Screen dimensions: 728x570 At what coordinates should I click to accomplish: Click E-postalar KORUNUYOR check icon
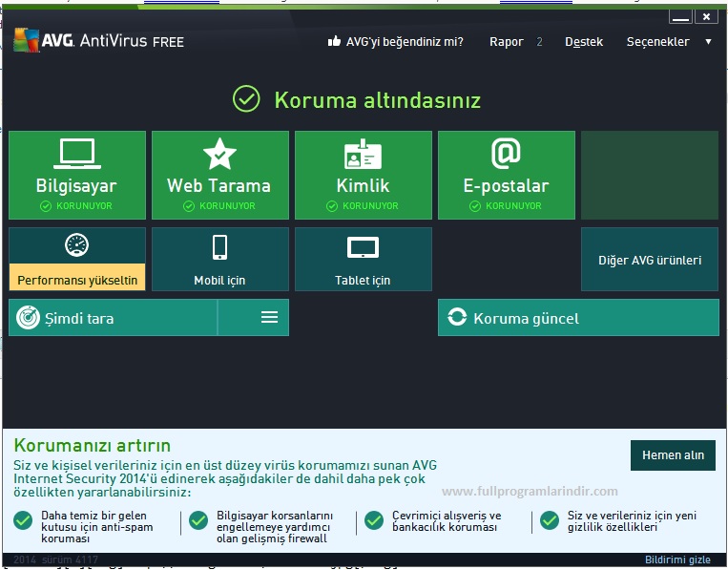(x=474, y=206)
